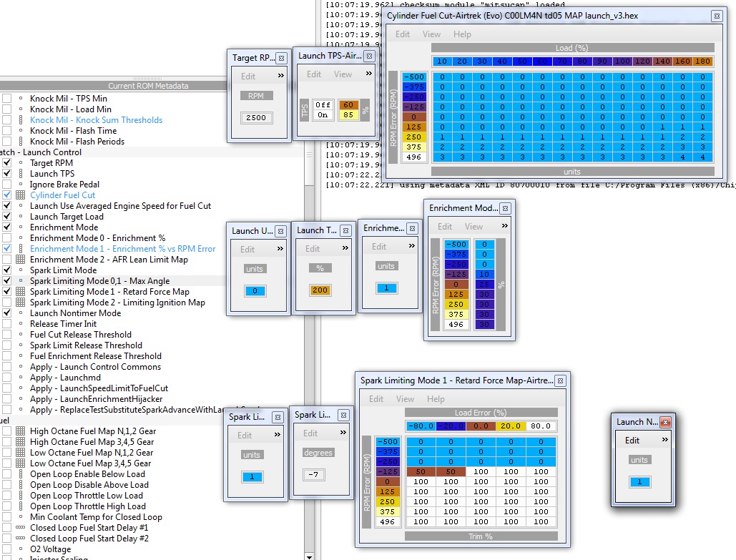736x560 pixels.
Task: Click the value icon beside Release Timer Init
Action: click(20, 324)
